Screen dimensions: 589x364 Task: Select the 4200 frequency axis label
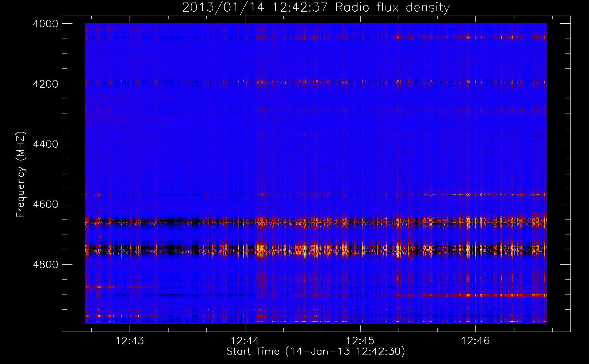[x=46, y=84]
